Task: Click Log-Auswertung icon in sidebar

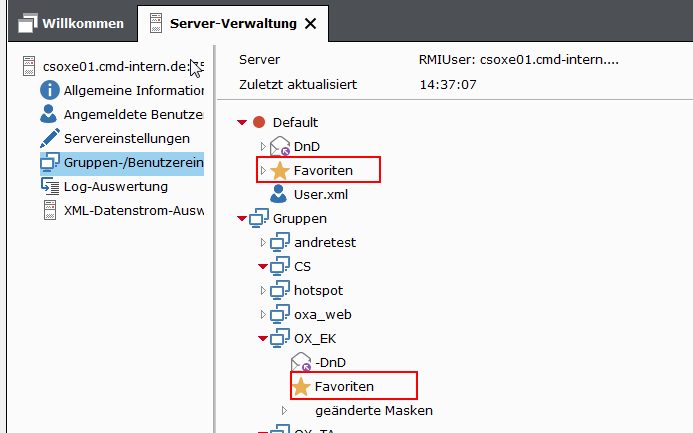Action: [x=50, y=186]
